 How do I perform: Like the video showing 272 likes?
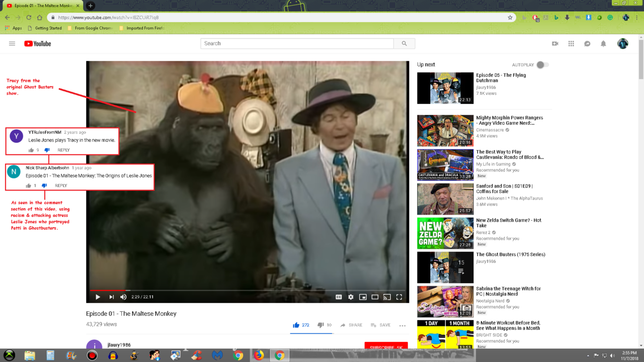[301, 325]
